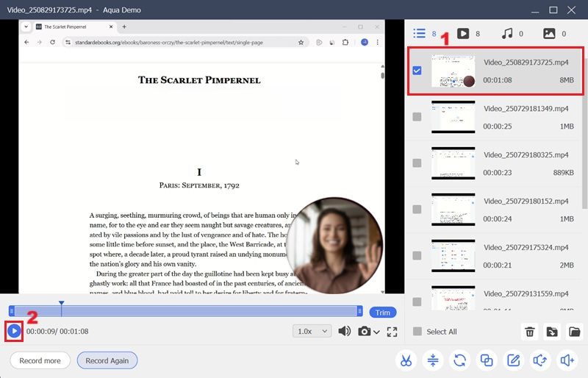Click the 00:00:25 duration text
This screenshot has width=588, height=378.
pyautogui.click(x=498, y=126)
